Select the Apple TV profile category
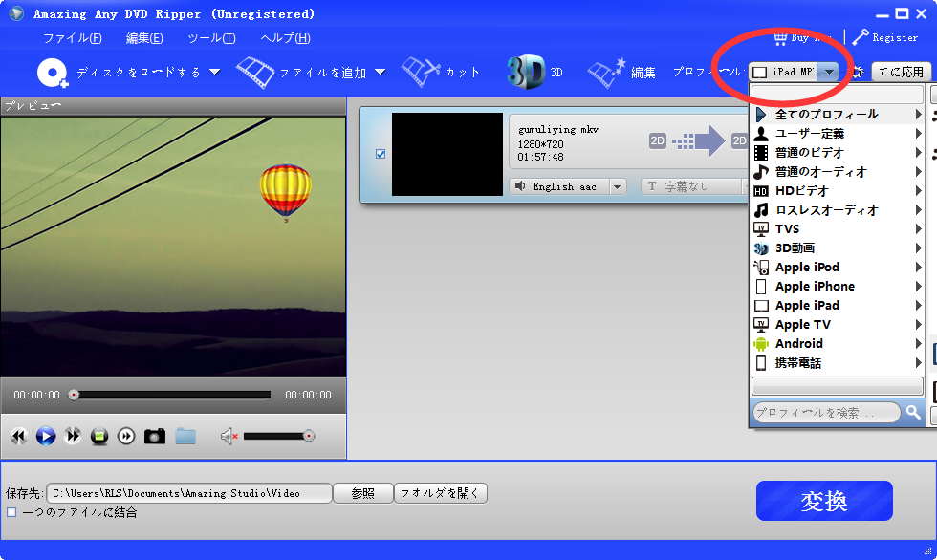 (838, 324)
